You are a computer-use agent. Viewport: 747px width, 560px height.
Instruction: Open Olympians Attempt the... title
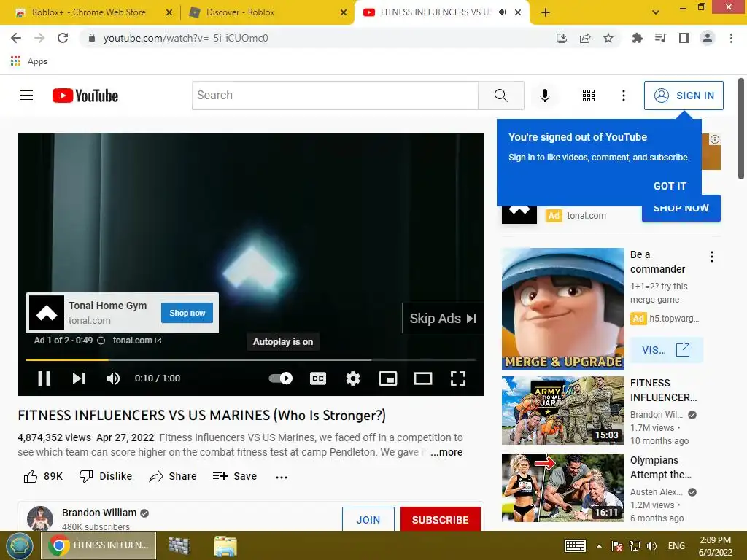point(661,467)
